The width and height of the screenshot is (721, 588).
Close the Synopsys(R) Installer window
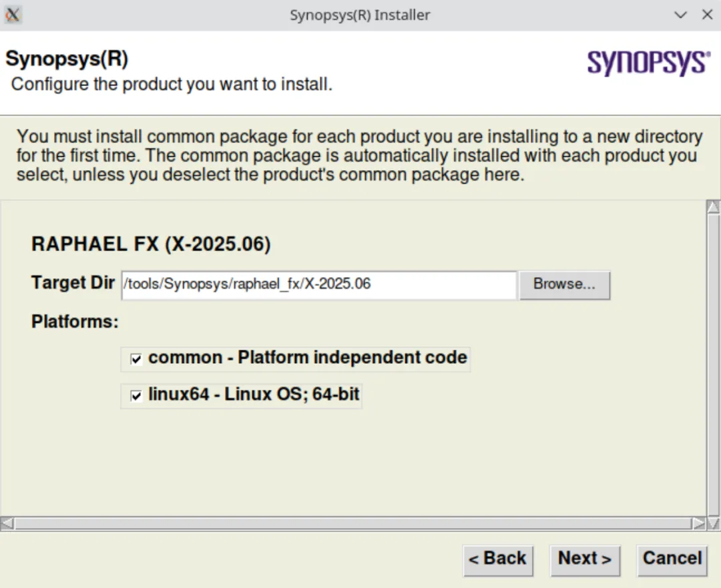click(706, 15)
